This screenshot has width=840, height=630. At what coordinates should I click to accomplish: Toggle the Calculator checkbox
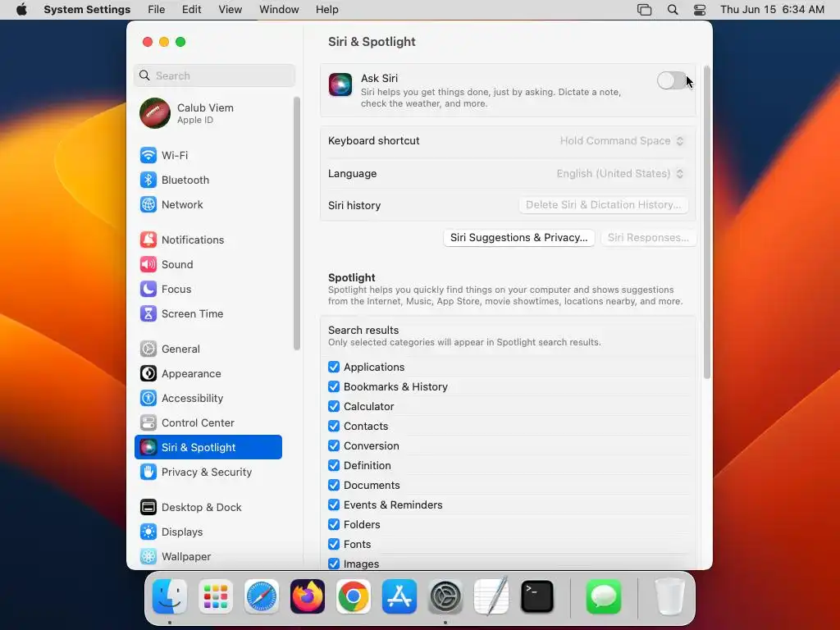334,406
